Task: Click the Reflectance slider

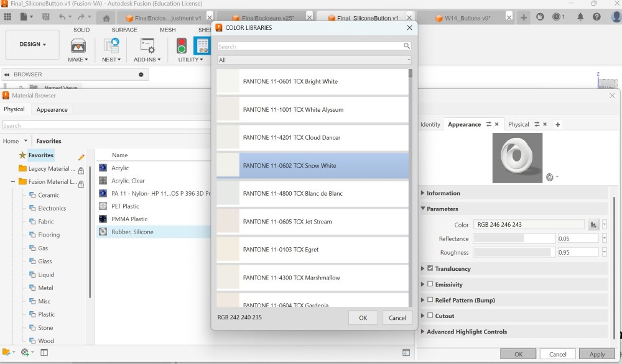Action: point(514,239)
